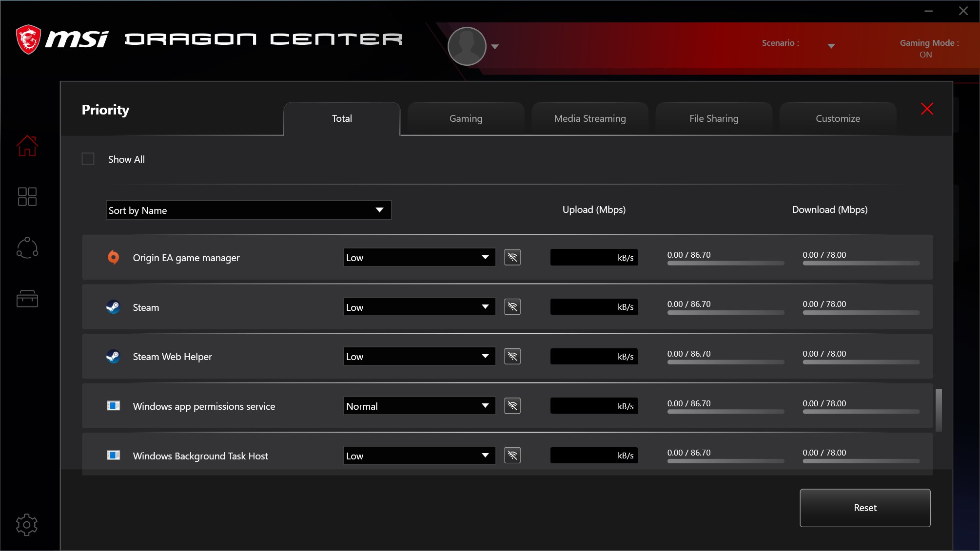Select the Steam Web Helper row name
The width and height of the screenshot is (980, 551).
172,357
